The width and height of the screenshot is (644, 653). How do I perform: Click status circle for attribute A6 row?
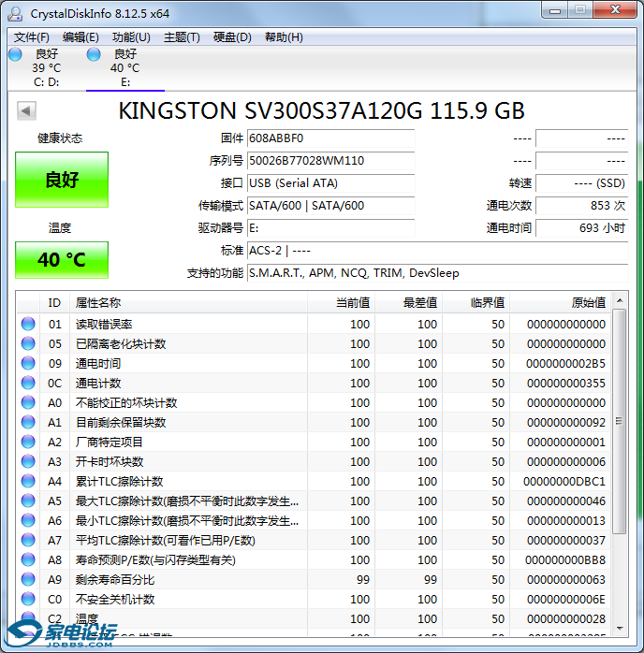pyautogui.click(x=28, y=520)
